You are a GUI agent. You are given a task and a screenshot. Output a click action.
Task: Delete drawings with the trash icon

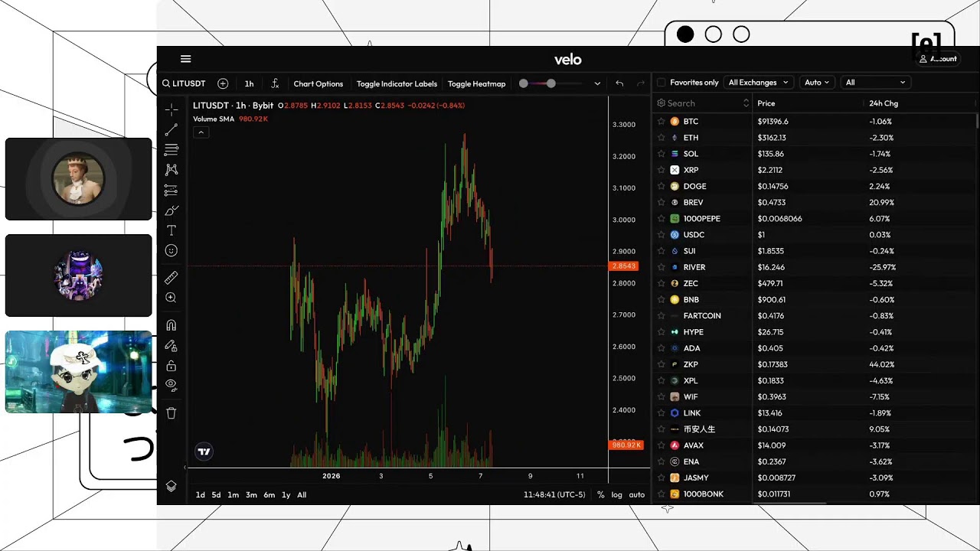(x=171, y=413)
